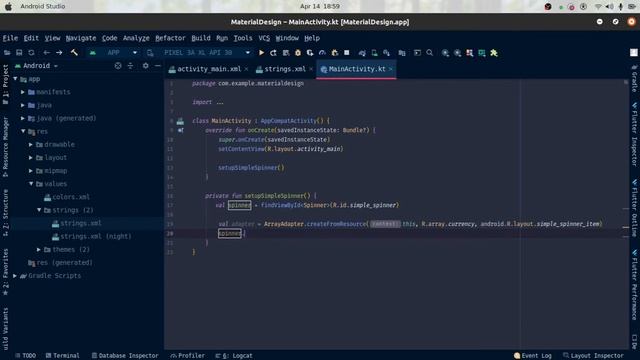Image resolution: width=640 pixels, height=360 pixels.
Task: Run the app with green play icon
Action: (261, 53)
